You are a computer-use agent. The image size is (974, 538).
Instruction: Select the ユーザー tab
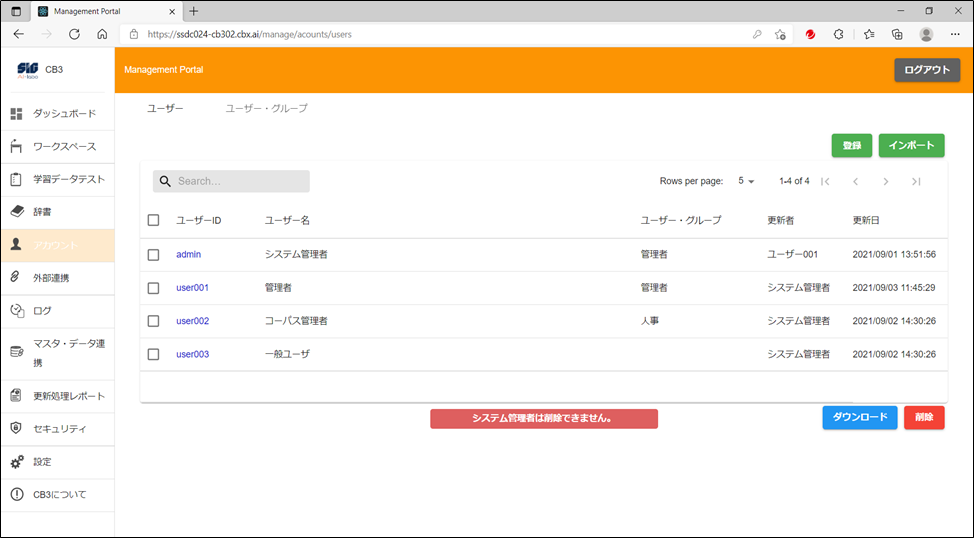[x=165, y=108]
